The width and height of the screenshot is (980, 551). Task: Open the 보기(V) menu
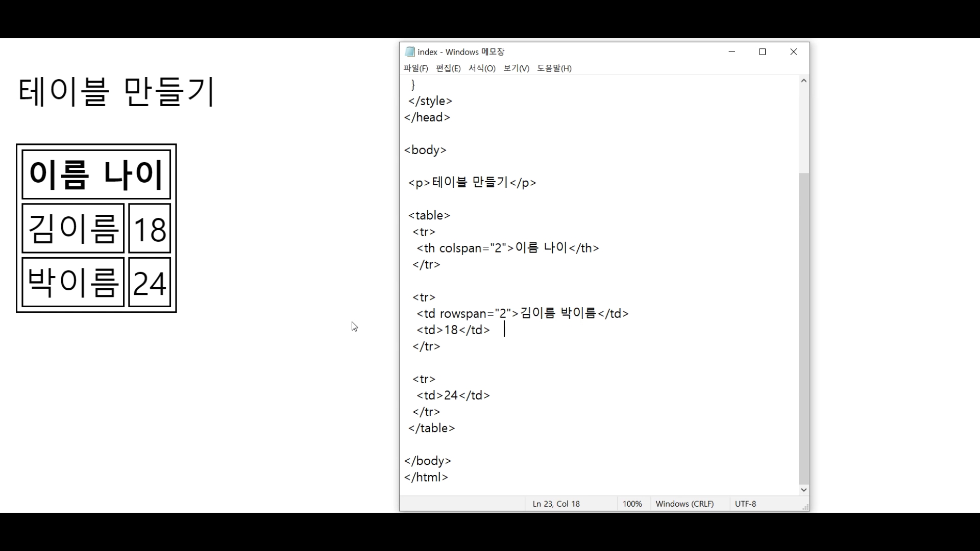click(x=516, y=68)
